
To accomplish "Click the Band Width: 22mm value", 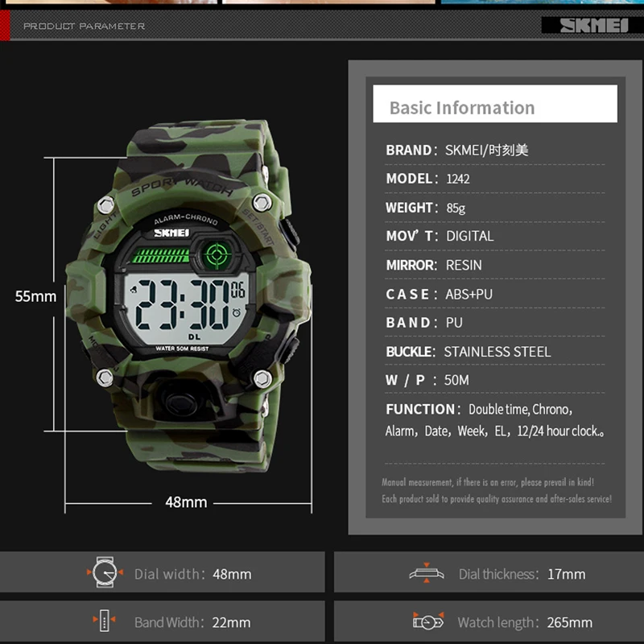I will pos(231,622).
